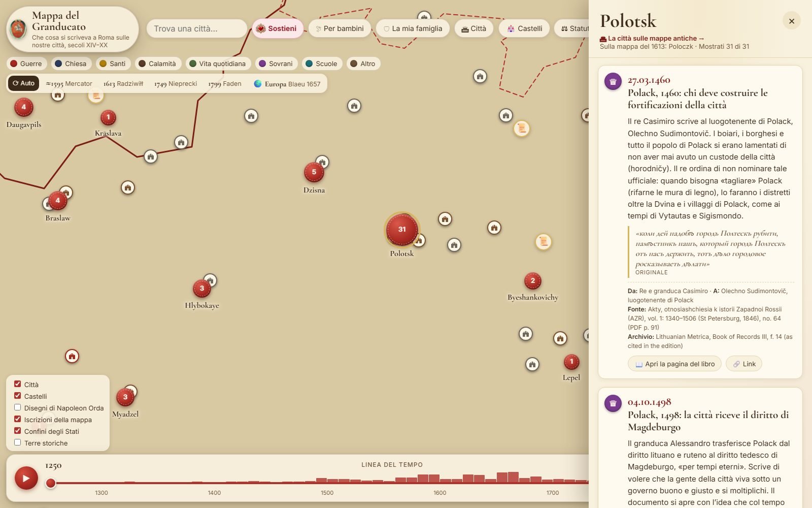Click the purple crown icon beside 04.10.1498
The width and height of the screenshot is (812, 508).
pos(613,403)
